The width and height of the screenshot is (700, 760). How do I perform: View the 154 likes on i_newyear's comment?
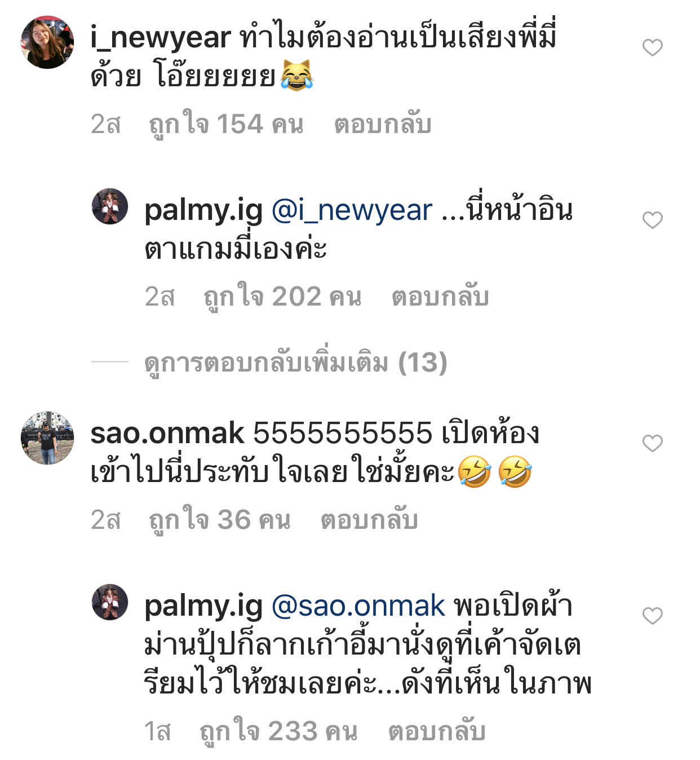(x=226, y=125)
